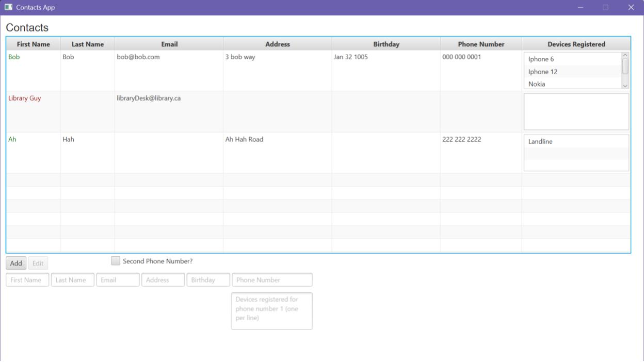The height and width of the screenshot is (362, 644).
Task: Select Iphone 12 in Bob's devices
Action: pyautogui.click(x=543, y=72)
